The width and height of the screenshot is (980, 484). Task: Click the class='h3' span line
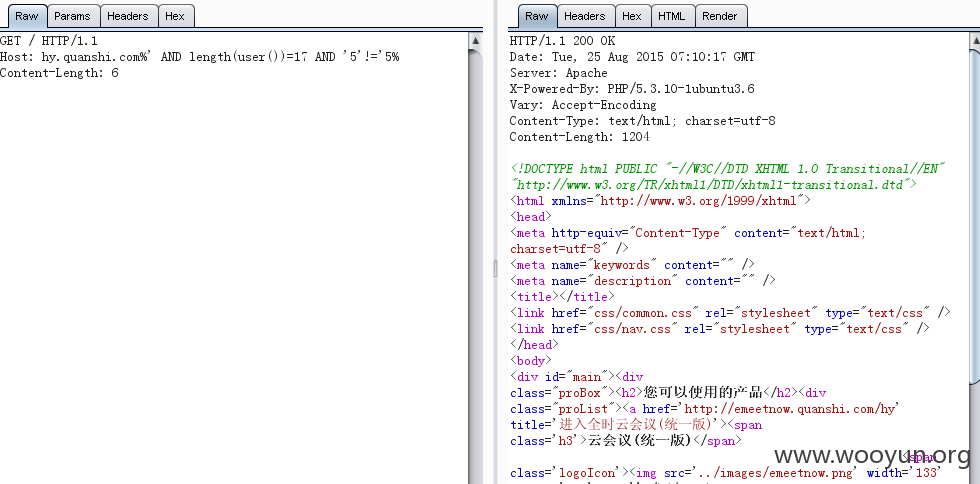pos(626,441)
